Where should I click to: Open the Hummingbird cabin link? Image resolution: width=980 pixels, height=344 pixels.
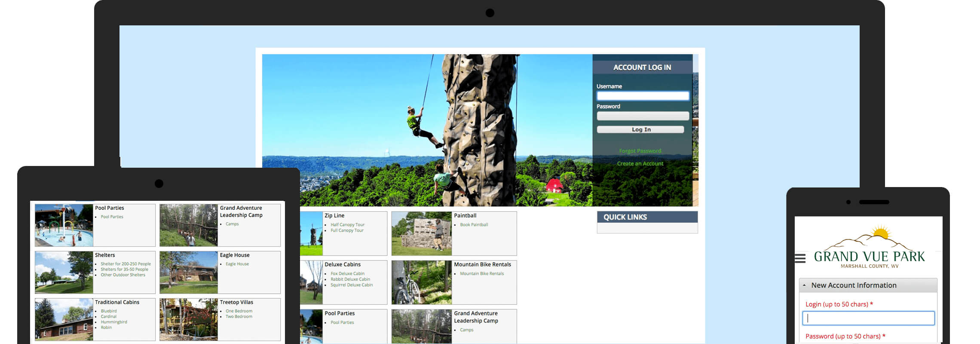(x=114, y=322)
